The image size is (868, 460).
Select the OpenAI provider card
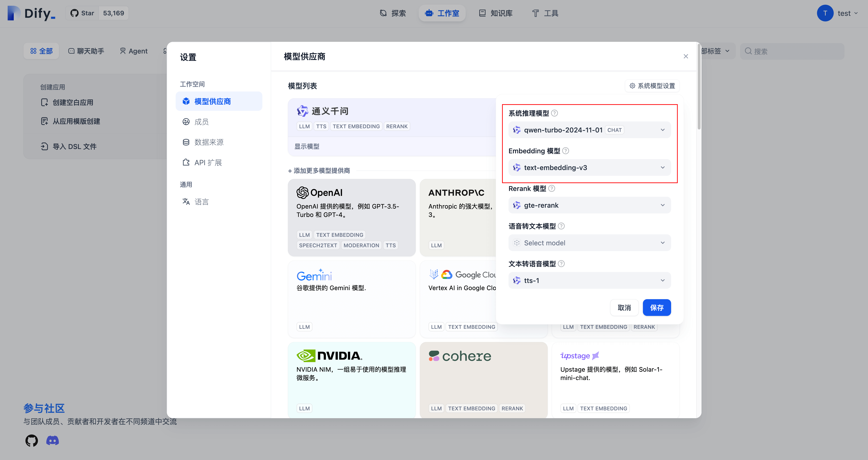coord(351,217)
